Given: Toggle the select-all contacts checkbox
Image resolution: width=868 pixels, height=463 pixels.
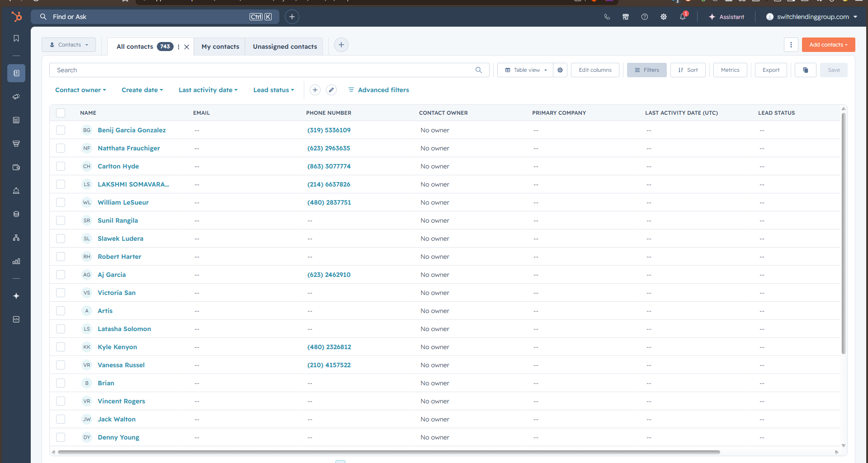Looking at the screenshot, I should tap(61, 113).
